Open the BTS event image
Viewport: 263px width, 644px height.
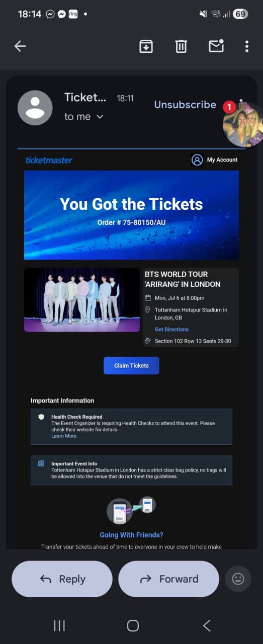(82, 300)
